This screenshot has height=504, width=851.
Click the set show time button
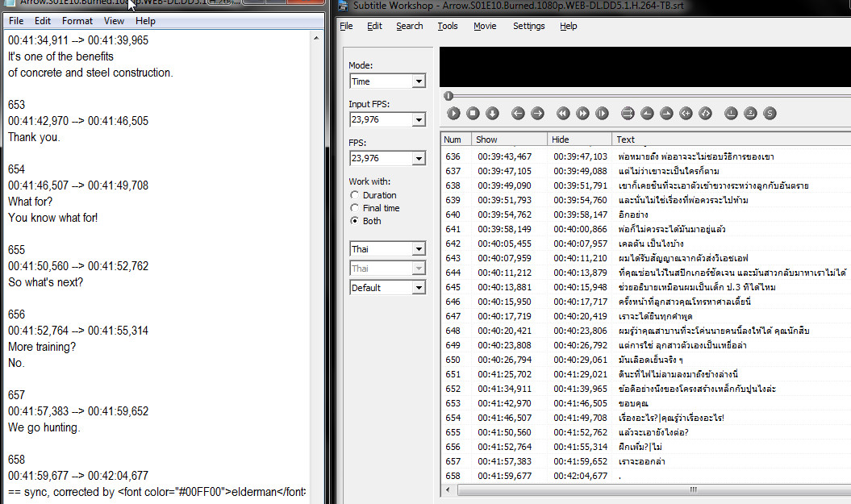tap(647, 114)
